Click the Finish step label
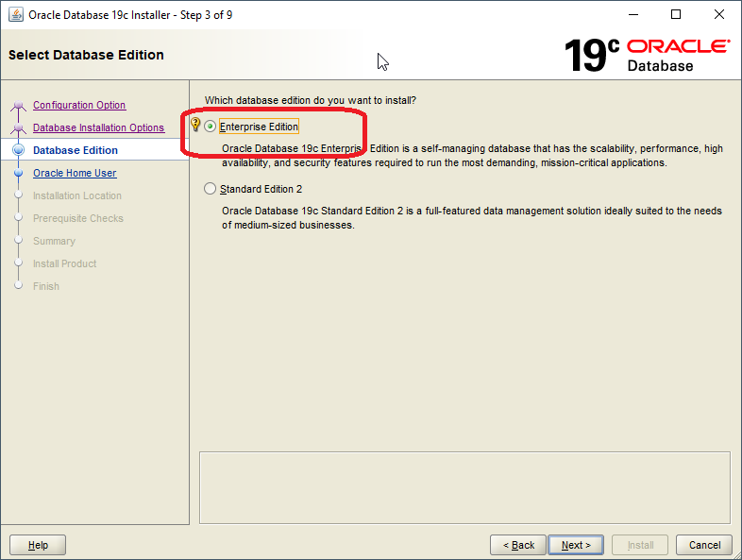The image size is (742, 560). tap(46, 286)
